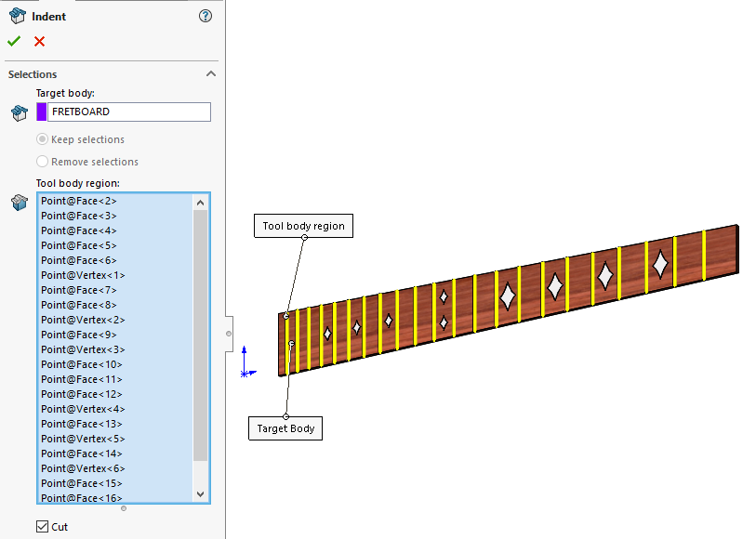Open help for the Indent feature

pyautogui.click(x=205, y=16)
